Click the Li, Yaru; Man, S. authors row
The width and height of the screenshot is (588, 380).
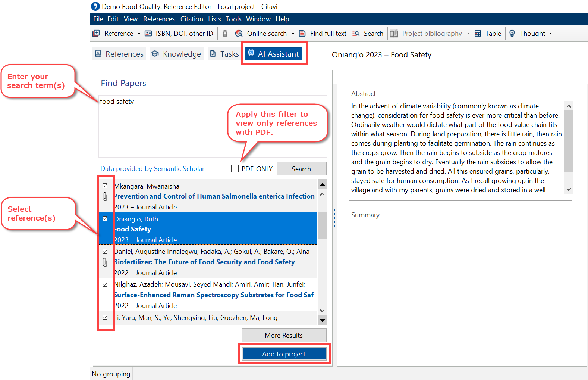pyautogui.click(x=196, y=318)
